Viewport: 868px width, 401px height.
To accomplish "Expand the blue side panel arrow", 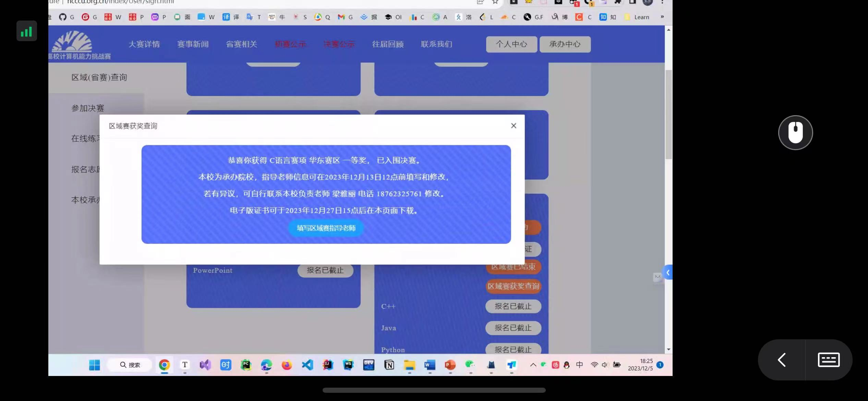I will (x=667, y=272).
